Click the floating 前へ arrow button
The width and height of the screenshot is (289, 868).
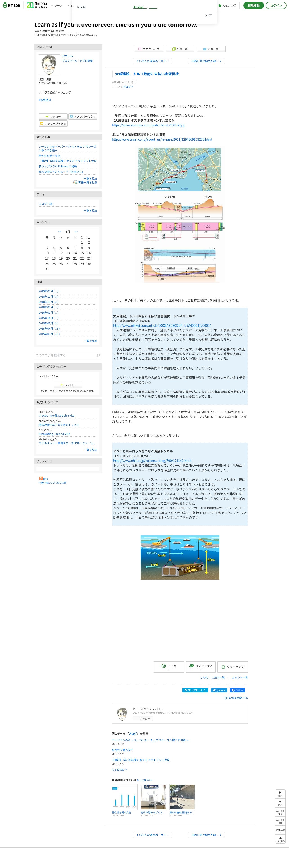click(x=280, y=803)
